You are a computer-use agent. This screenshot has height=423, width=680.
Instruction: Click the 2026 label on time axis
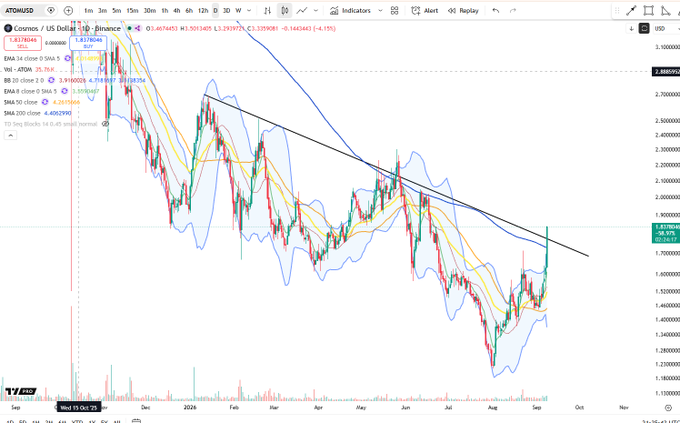(190, 407)
